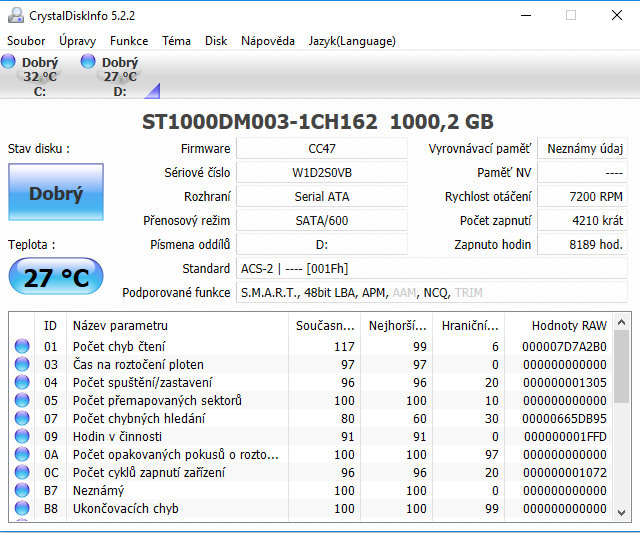The height and width of the screenshot is (533, 640).
Task: Click the serial number field W1D2S0VB
Action: coord(322,172)
